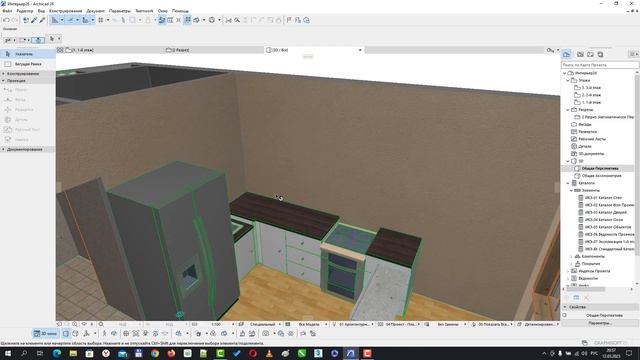Click the Redo arrow icon

15,20
